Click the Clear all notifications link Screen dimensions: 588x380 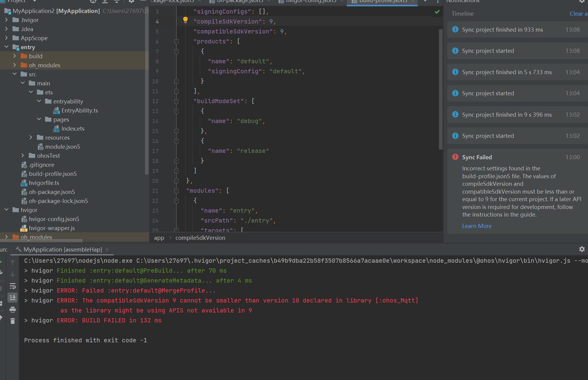[578, 14]
